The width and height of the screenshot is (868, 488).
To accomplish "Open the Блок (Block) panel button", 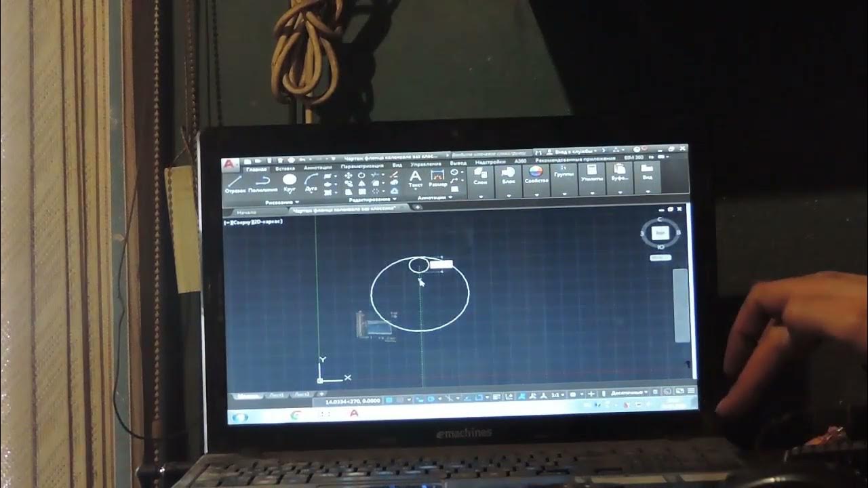I will click(x=508, y=175).
